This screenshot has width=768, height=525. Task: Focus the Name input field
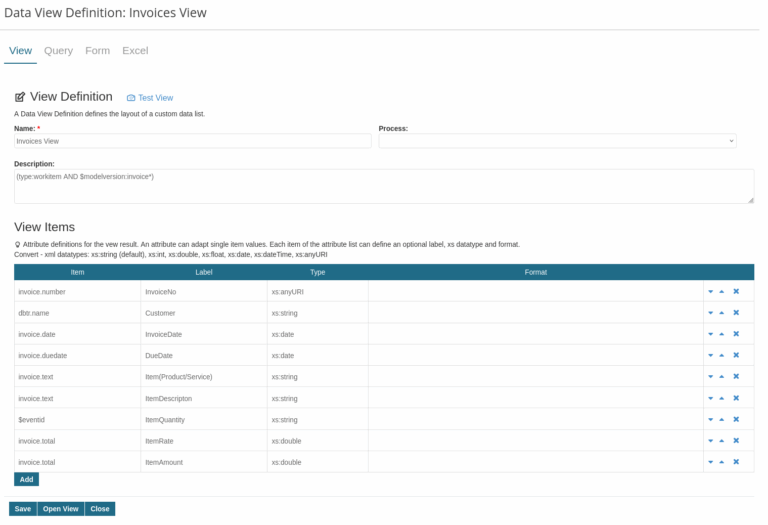[x=193, y=141]
